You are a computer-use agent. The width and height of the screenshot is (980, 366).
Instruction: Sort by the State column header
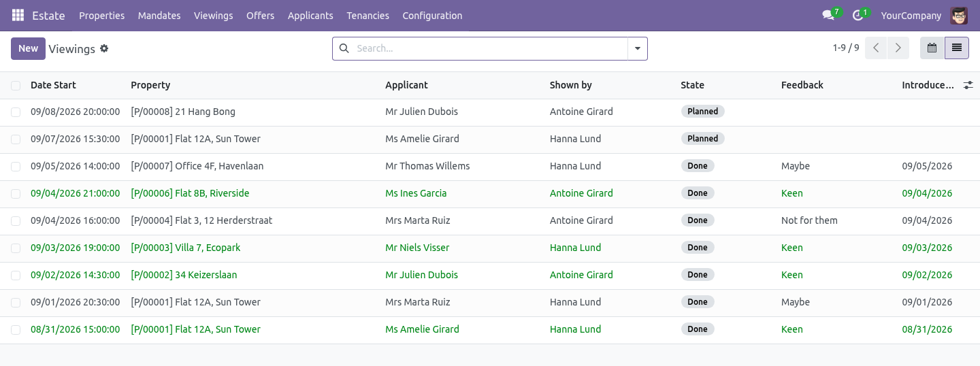[x=692, y=85]
